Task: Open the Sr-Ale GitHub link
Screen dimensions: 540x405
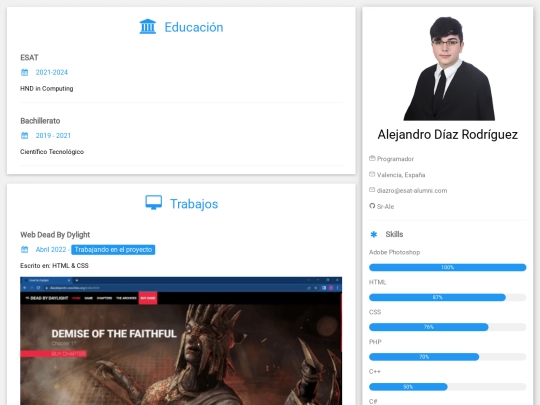Action: (x=385, y=207)
